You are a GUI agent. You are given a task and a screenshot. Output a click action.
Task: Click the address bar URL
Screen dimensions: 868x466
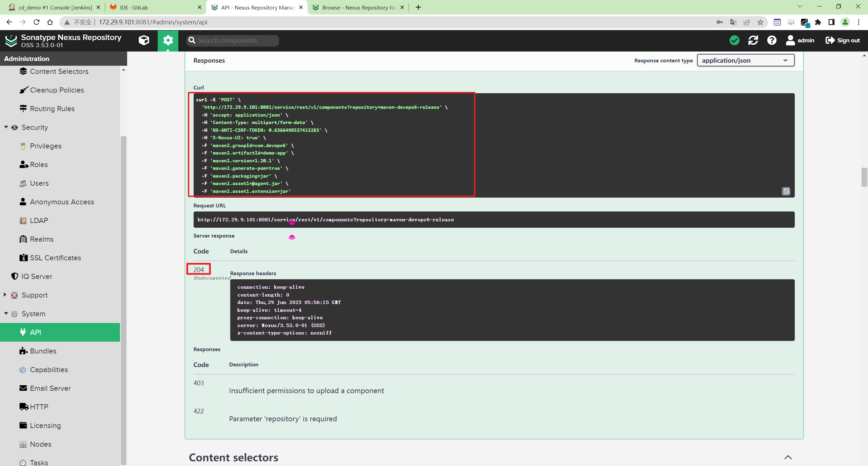click(x=153, y=22)
